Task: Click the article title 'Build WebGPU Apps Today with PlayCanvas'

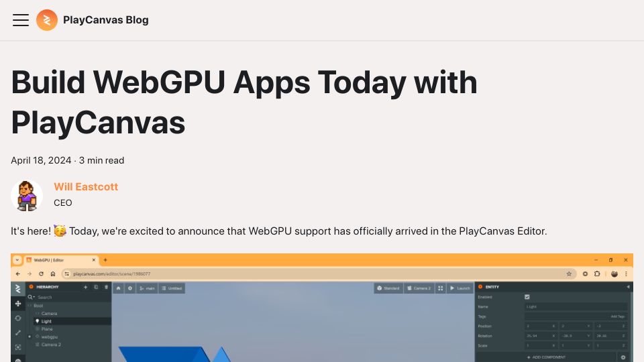Action: [x=244, y=103]
